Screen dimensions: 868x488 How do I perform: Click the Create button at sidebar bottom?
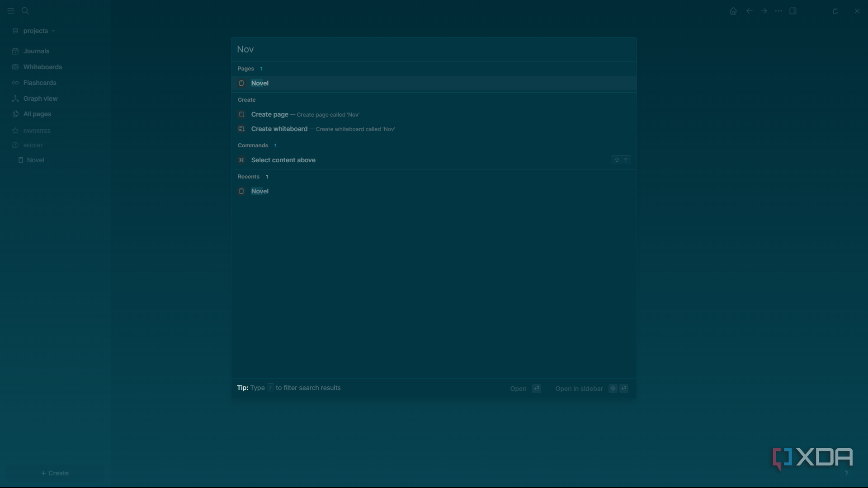coord(55,473)
